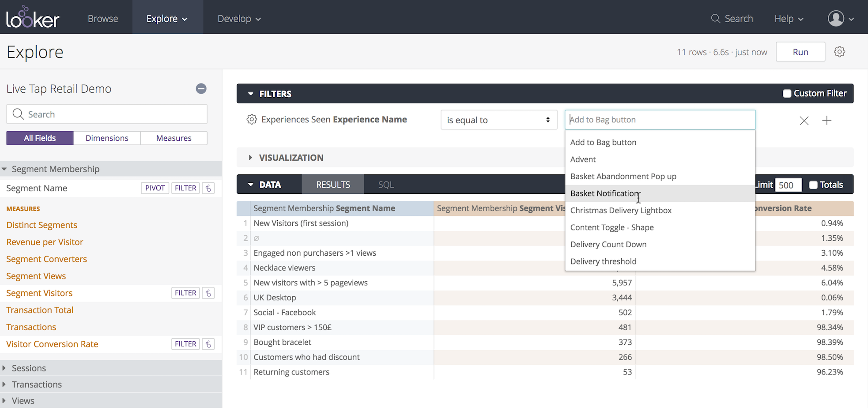Screen dimensions: 868x408
Task: Add a filter condition with the plus icon
Action: point(827,120)
